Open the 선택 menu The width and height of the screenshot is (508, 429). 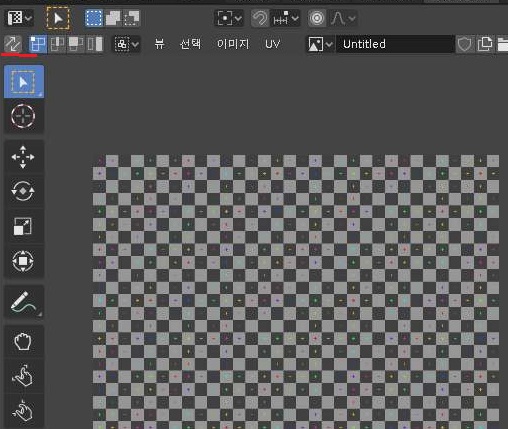190,44
